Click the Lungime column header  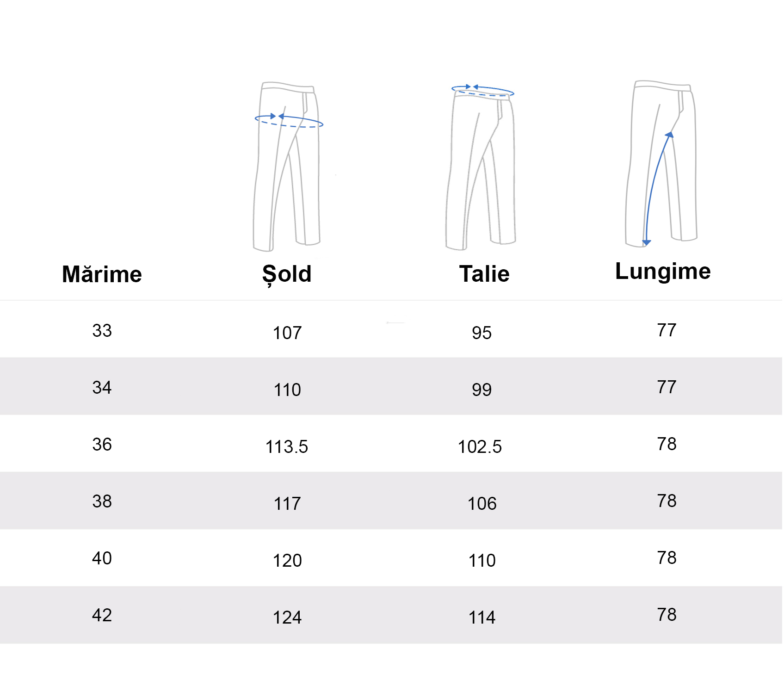[663, 271]
